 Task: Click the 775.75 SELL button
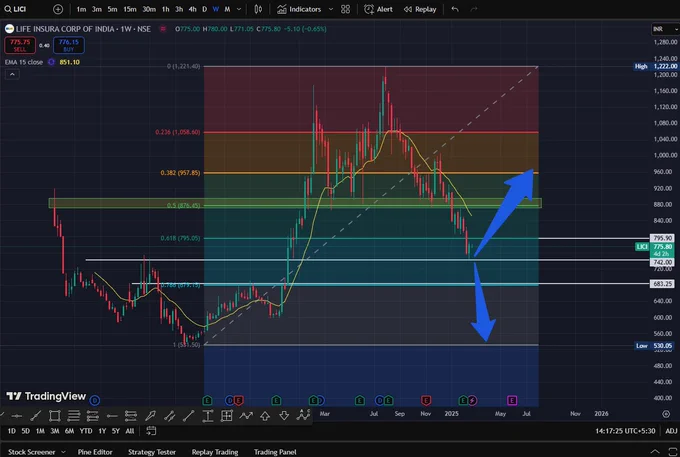pos(20,45)
